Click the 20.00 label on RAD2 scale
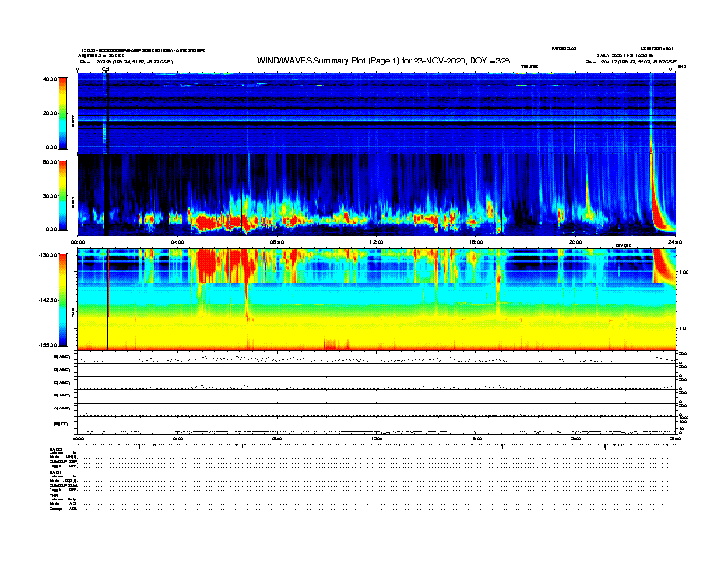The width and height of the screenshot is (728, 563). tap(50, 113)
